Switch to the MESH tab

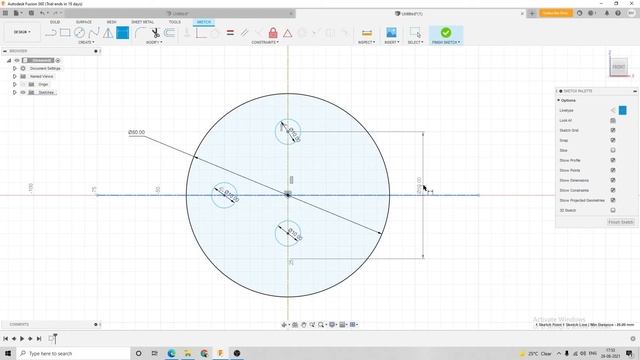111,22
